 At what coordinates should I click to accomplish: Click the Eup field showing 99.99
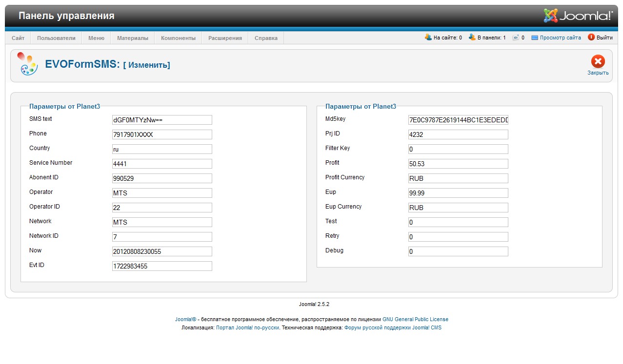[x=458, y=193]
